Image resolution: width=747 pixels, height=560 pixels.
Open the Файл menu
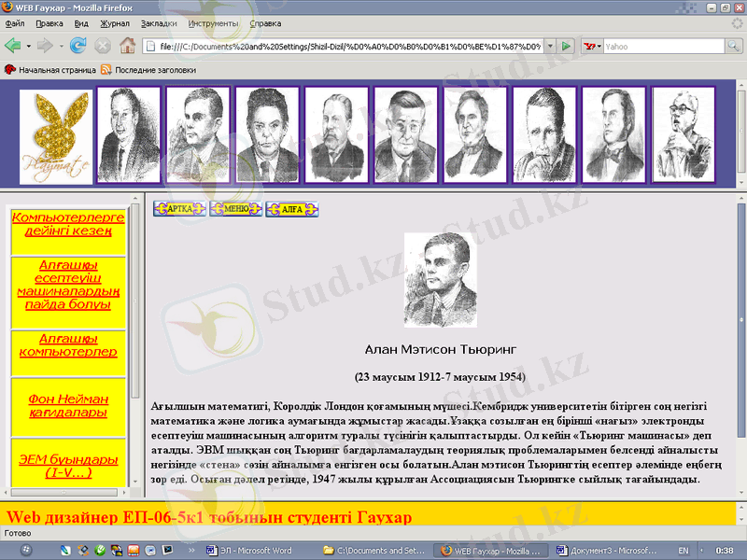pyautogui.click(x=15, y=23)
